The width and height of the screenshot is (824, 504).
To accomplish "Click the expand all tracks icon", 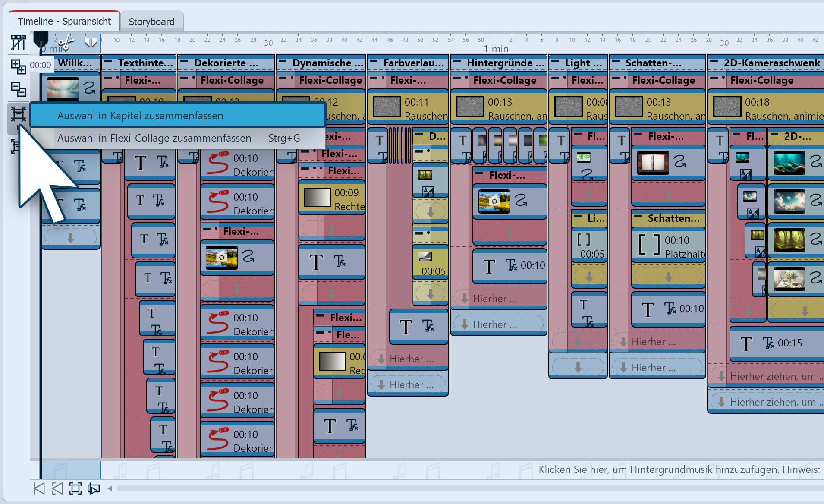I will 18,66.
